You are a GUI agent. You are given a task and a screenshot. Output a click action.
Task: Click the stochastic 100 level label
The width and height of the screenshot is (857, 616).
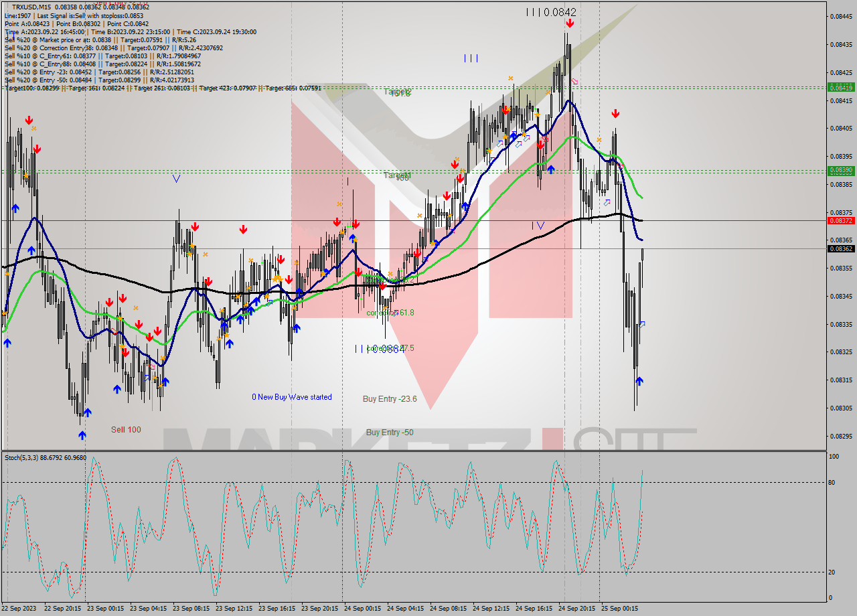[834, 457]
